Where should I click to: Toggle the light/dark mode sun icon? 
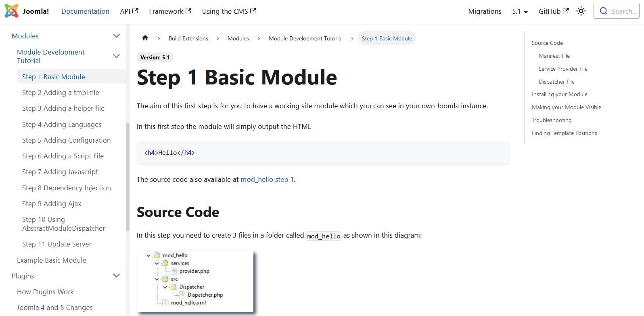coord(581,11)
